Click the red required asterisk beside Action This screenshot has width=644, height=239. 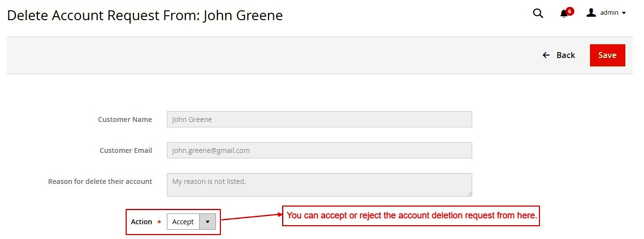pos(159,222)
